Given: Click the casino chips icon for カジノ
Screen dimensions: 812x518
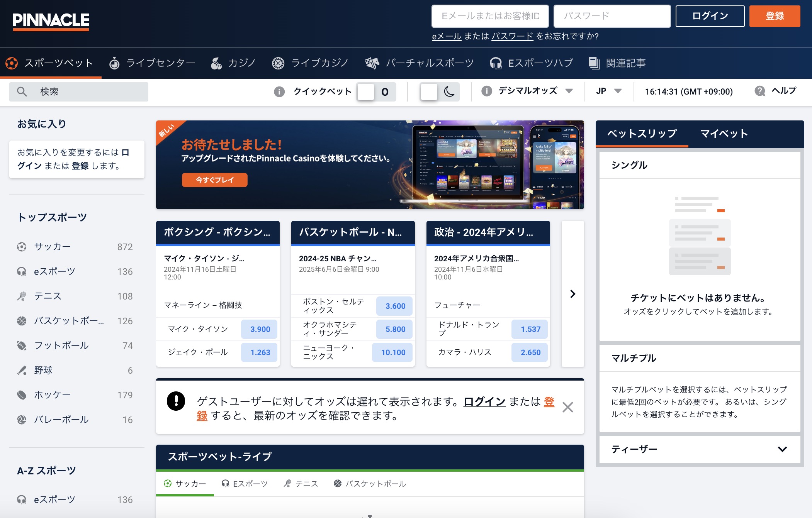Looking at the screenshot, I should coord(216,63).
